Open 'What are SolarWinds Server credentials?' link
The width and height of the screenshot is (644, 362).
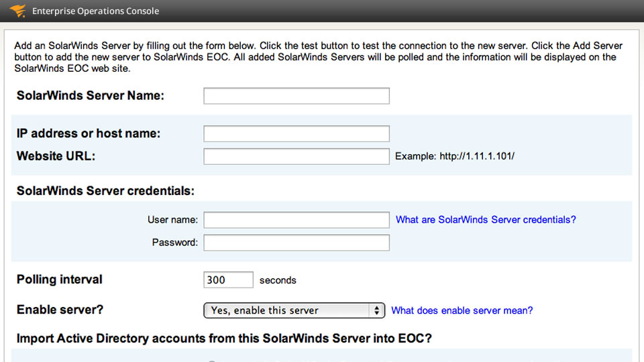pyautogui.click(x=486, y=220)
